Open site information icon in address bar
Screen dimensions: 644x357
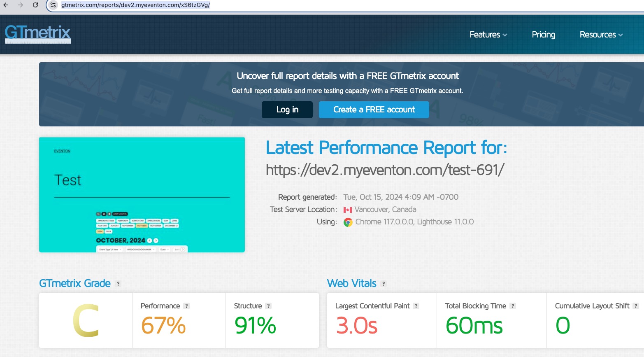click(53, 5)
